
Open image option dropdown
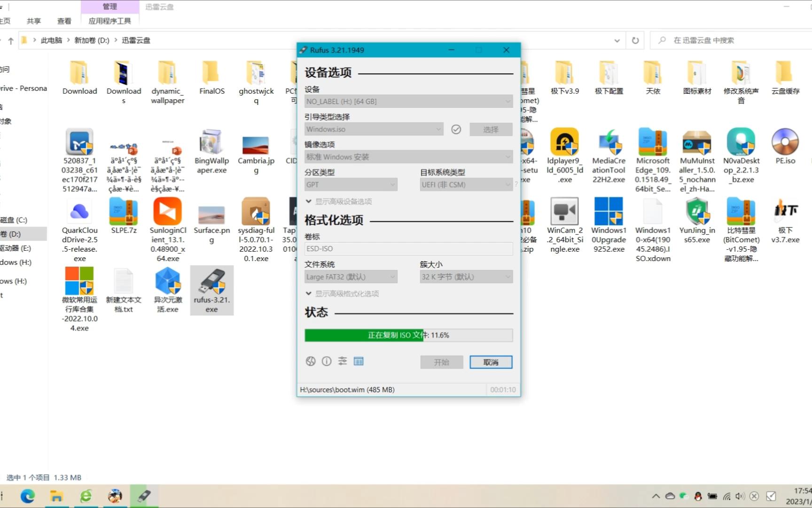(408, 157)
